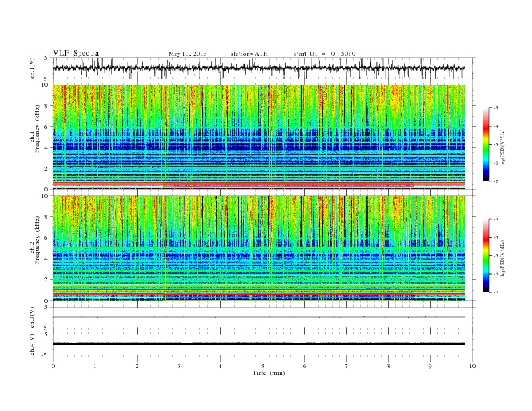532x411 pixels.
Task: Click the "ch.1(V)" waveform axis label
Action: pyautogui.click(x=32, y=68)
